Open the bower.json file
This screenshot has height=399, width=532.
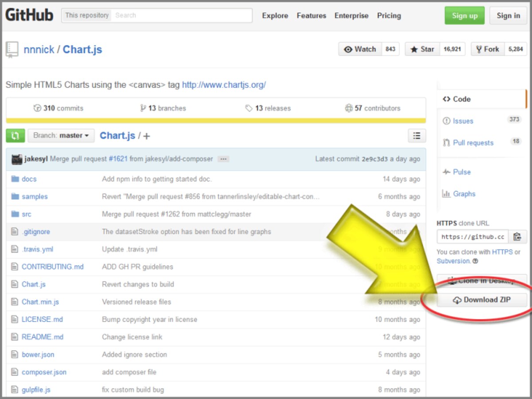(x=38, y=355)
